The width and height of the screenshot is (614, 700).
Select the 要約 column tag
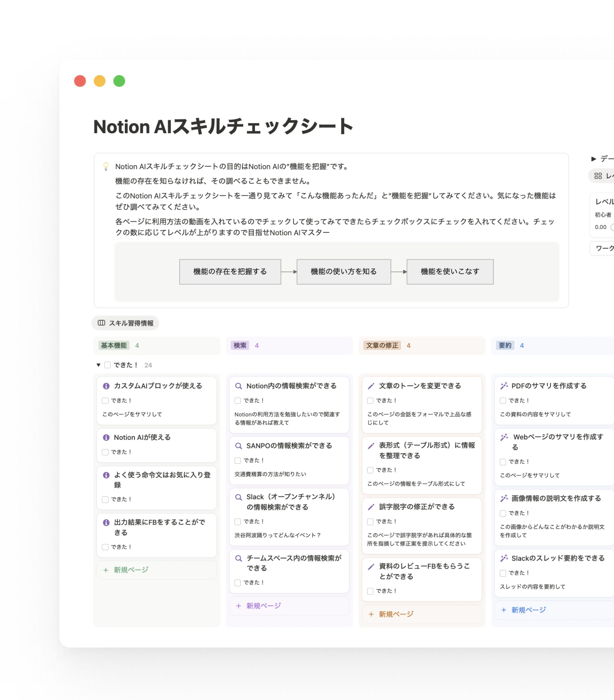505,346
